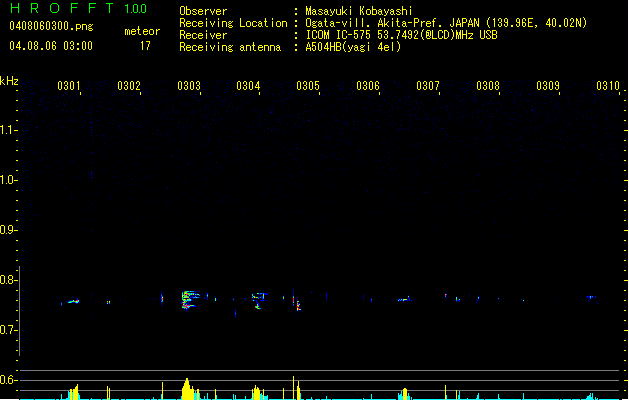Click the meteor count value 17

click(145, 46)
